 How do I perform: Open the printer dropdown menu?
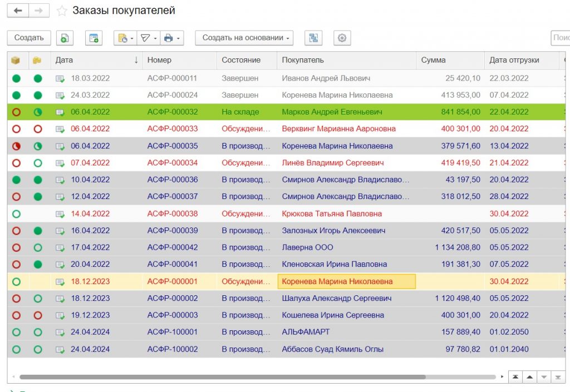(171, 38)
